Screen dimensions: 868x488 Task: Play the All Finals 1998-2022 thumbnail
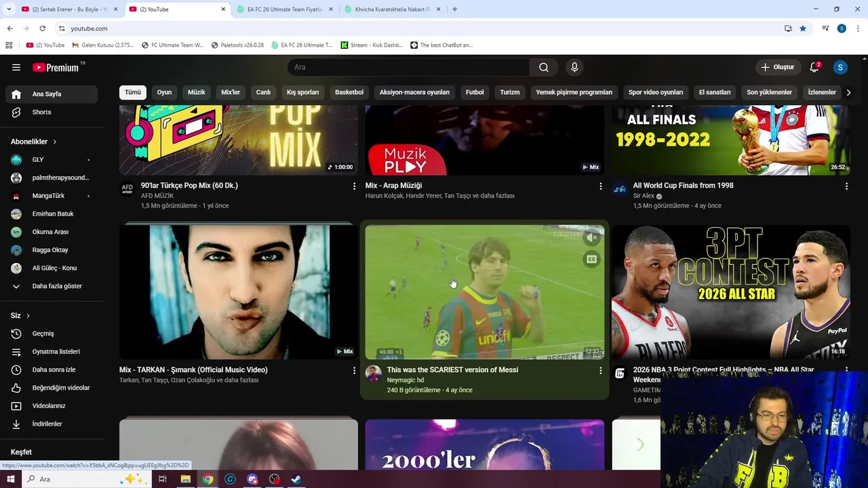pyautogui.click(x=730, y=140)
